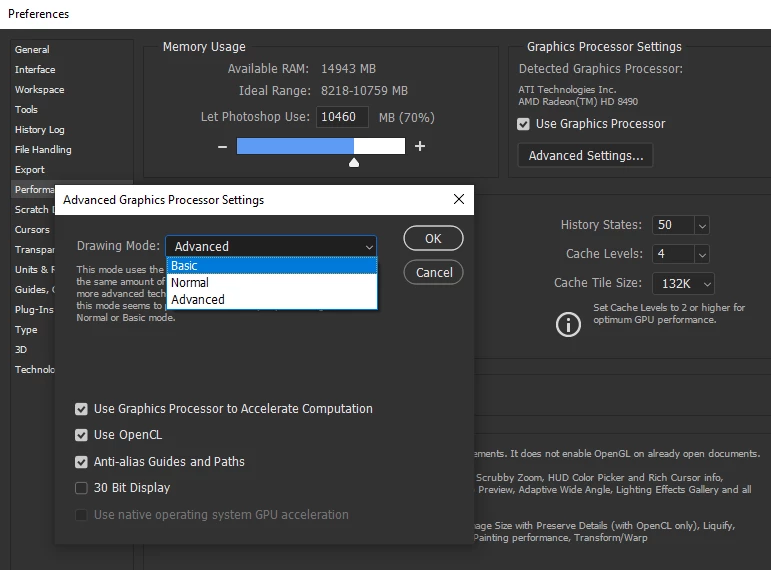Decrease memory usage with the minus icon

tap(222, 147)
